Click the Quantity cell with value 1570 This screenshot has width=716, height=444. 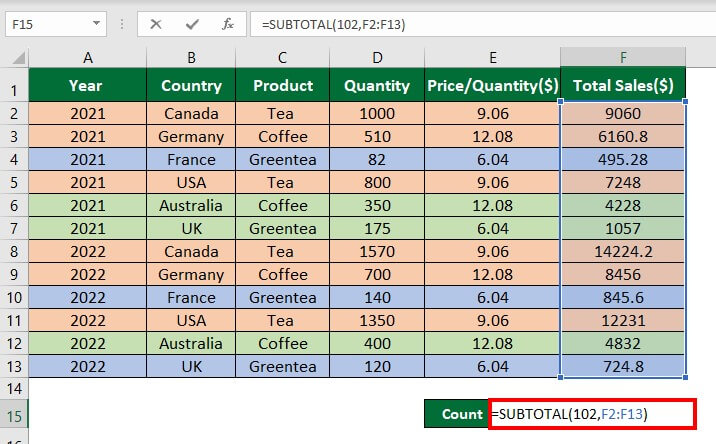click(x=376, y=252)
